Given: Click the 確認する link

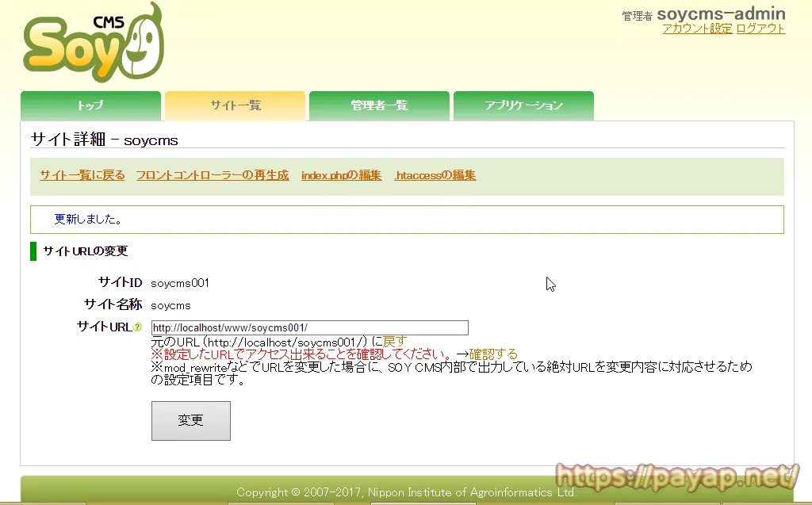Looking at the screenshot, I should pos(493,354).
